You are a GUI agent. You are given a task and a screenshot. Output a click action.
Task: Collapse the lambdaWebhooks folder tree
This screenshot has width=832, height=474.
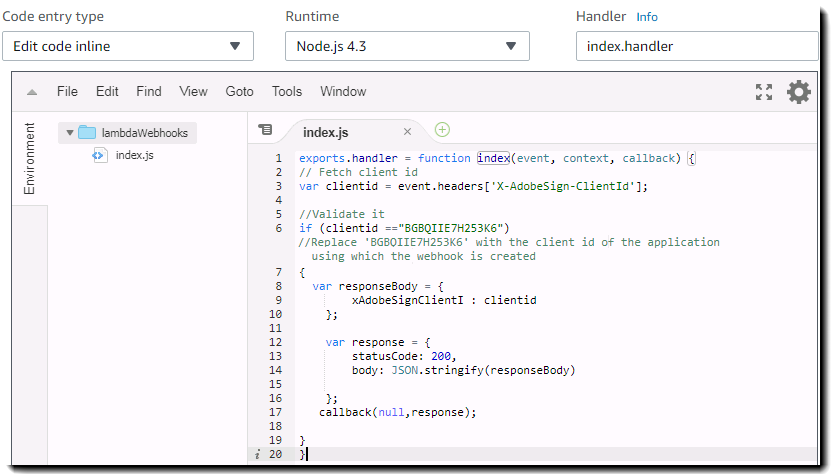click(70, 133)
